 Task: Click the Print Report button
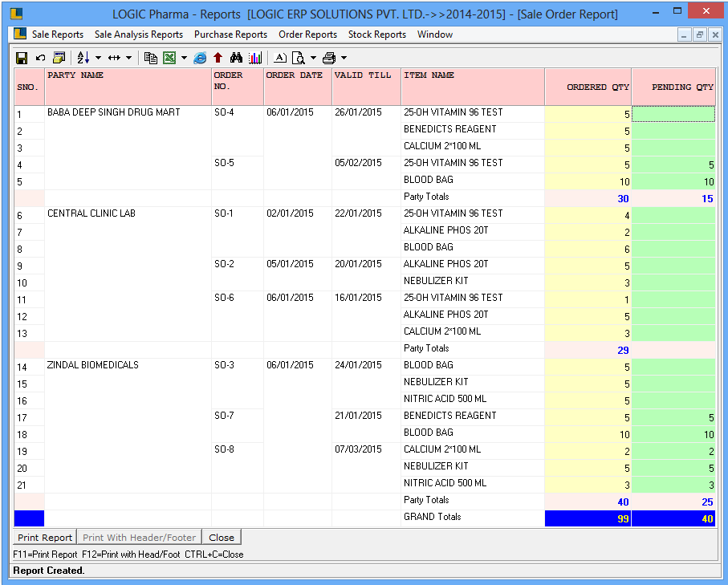pyautogui.click(x=45, y=537)
